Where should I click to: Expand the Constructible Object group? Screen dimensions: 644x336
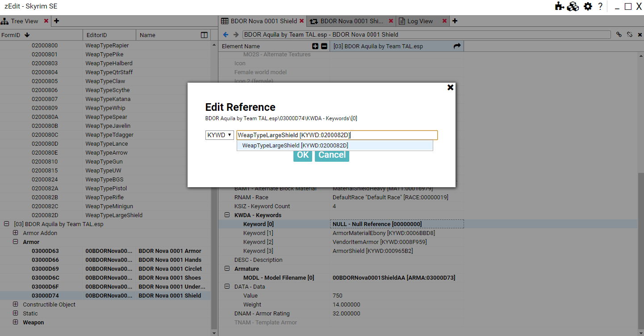coord(16,304)
